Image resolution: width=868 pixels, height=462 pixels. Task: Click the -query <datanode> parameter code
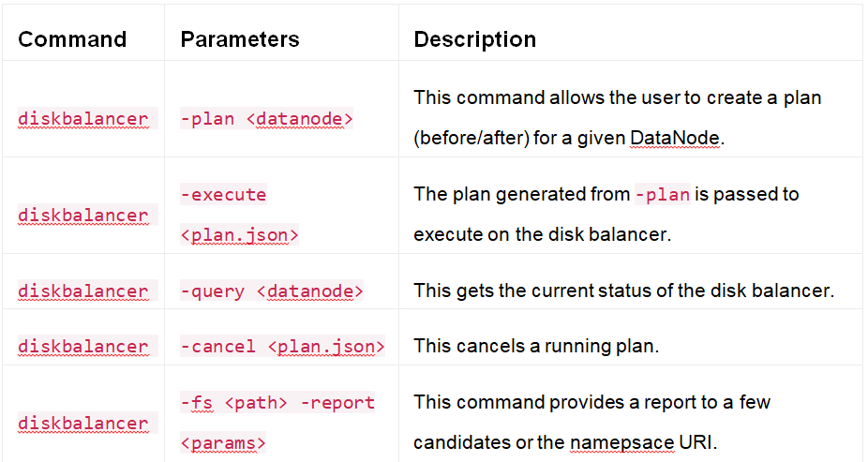coord(272,291)
